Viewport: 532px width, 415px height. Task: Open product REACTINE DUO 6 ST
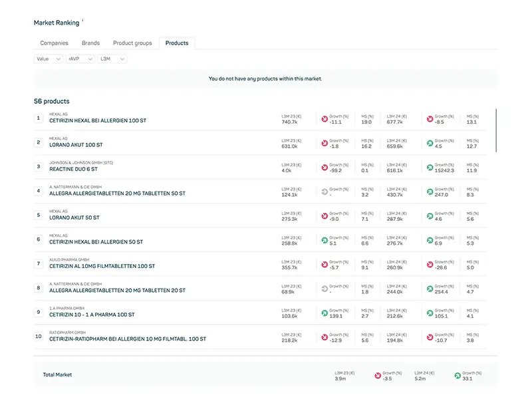coord(73,169)
